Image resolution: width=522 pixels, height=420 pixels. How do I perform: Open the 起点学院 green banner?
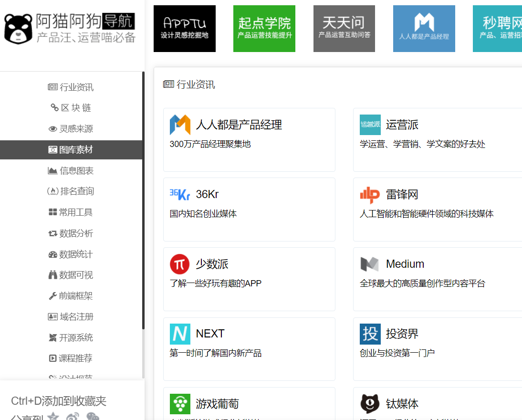(x=264, y=29)
